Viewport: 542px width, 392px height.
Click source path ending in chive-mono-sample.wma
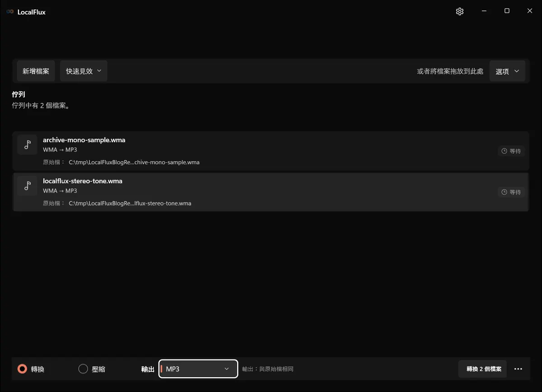(134, 162)
